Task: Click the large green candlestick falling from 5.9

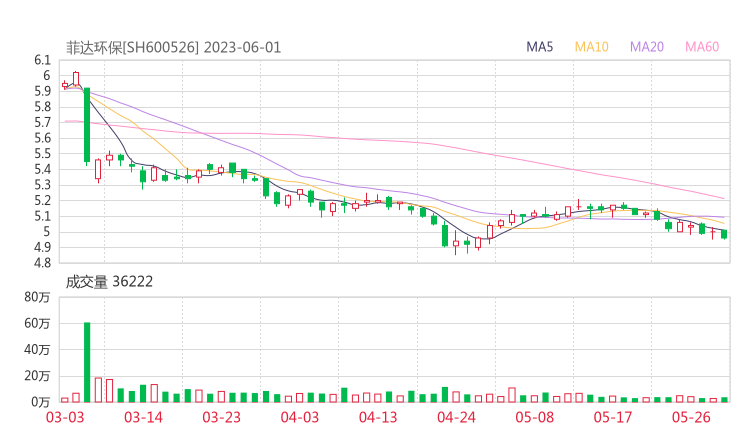Action: coord(87,125)
